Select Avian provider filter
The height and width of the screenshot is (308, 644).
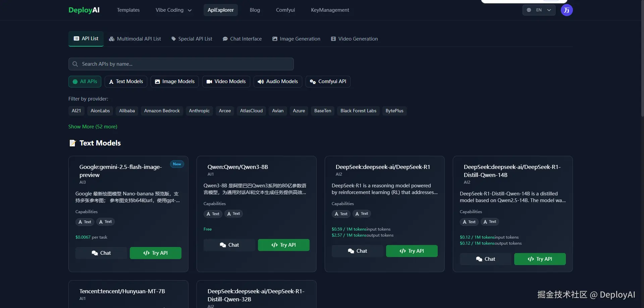(x=278, y=111)
